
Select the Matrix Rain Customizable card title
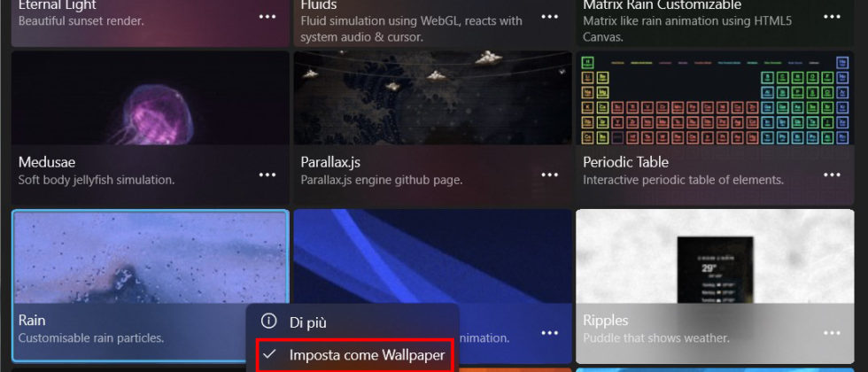(663, 5)
